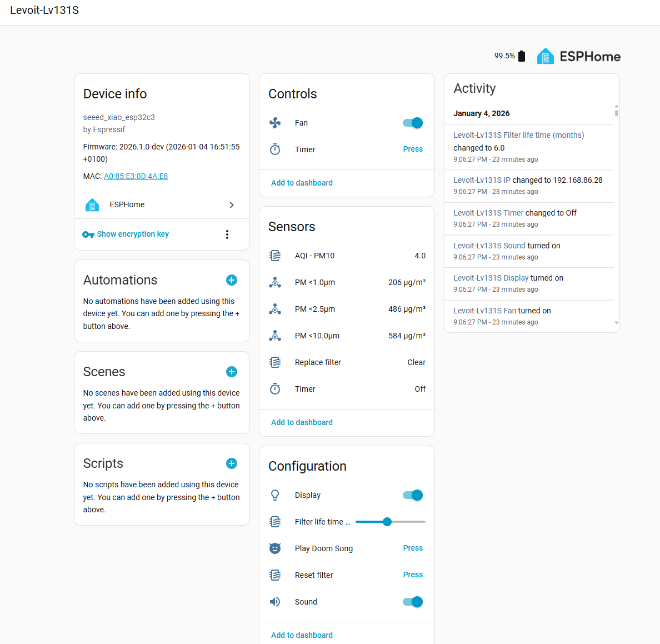The width and height of the screenshot is (660, 644).
Task: Click Show encryption key link
Action: tap(133, 234)
